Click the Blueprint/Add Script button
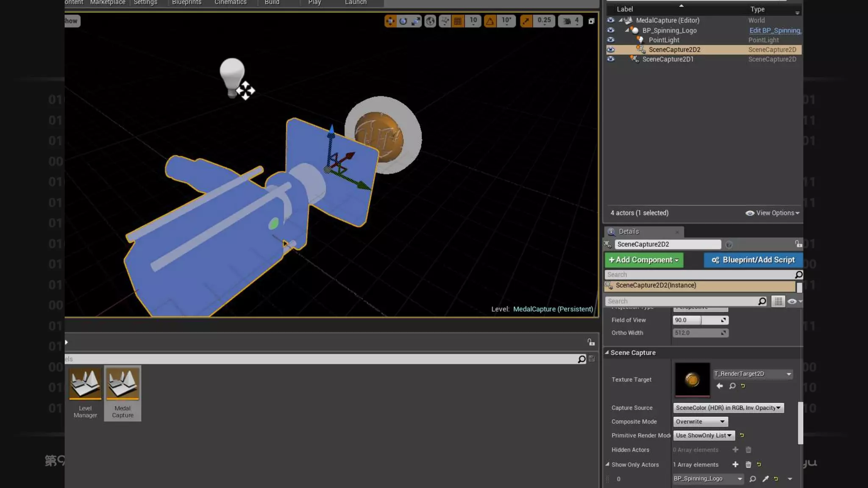 tap(753, 260)
